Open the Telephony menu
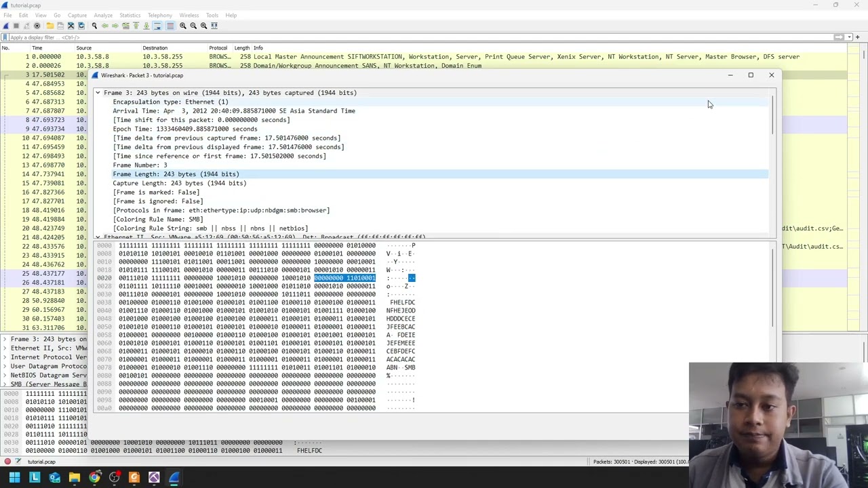 pos(160,15)
